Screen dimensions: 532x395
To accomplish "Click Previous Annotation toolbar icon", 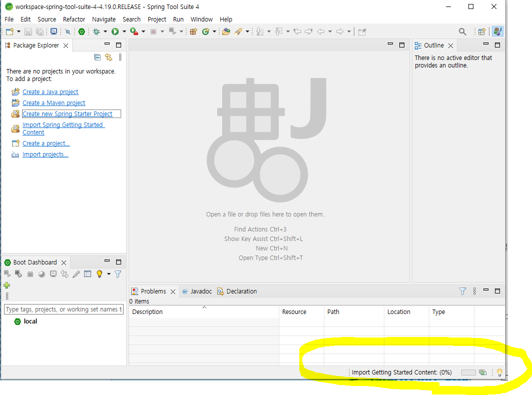I will coord(279,31).
